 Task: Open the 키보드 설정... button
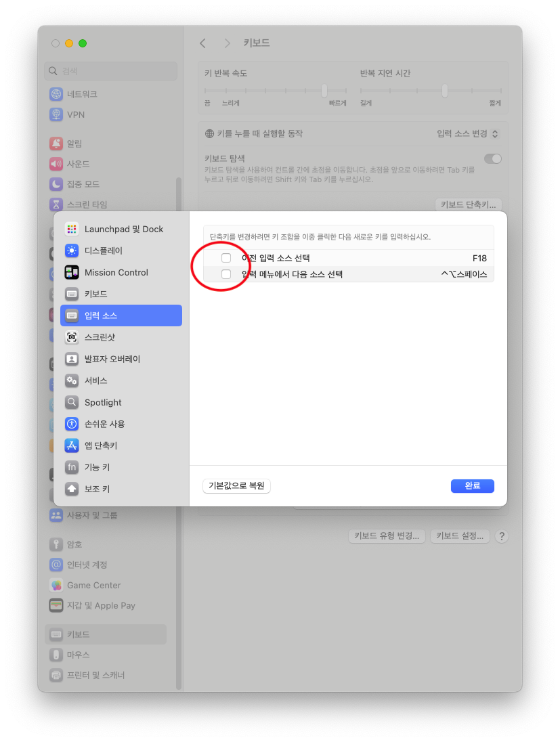coord(460,536)
